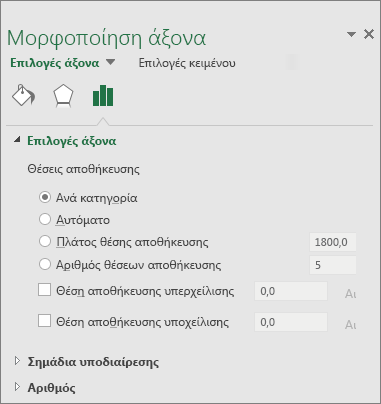
Task: Open the Axis Options bar chart tab
Action: (x=103, y=96)
